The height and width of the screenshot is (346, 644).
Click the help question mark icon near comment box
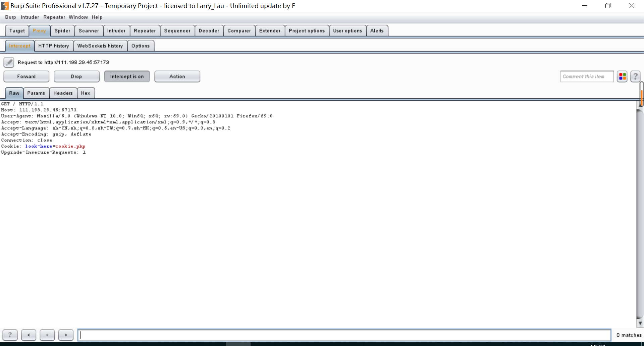(635, 76)
